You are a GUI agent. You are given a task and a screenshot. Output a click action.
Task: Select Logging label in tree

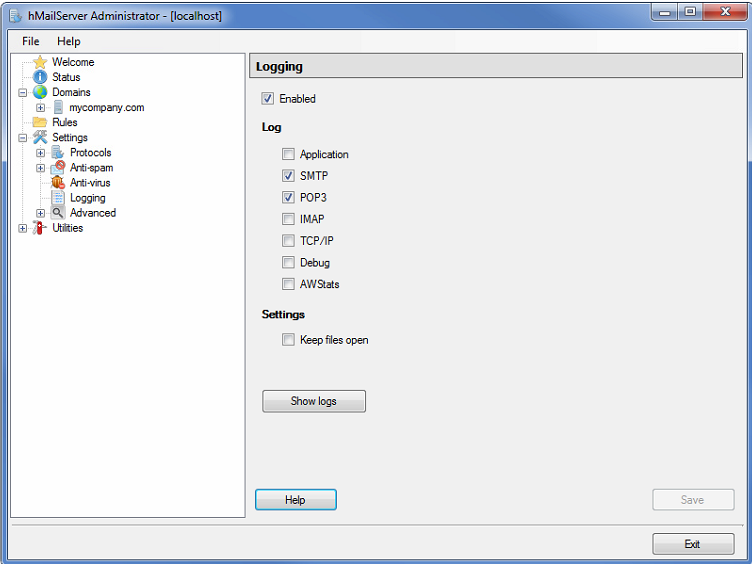tap(88, 198)
